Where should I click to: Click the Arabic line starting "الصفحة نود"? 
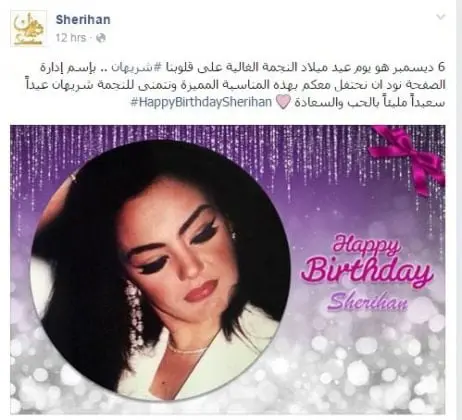pos(235,84)
